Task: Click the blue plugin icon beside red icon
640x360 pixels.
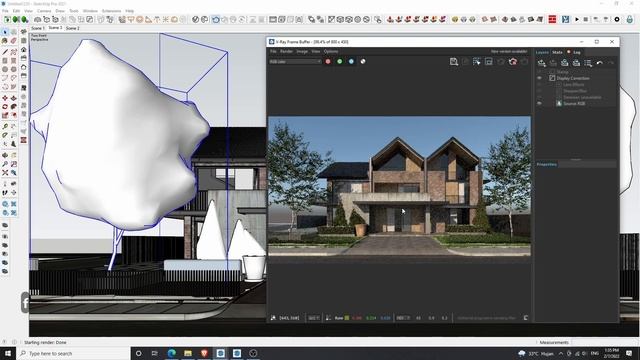Action: click(x=565, y=19)
